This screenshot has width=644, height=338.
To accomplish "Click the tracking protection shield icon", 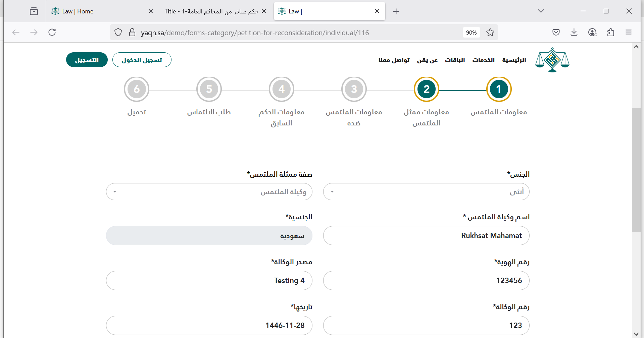I will tap(118, 33).
